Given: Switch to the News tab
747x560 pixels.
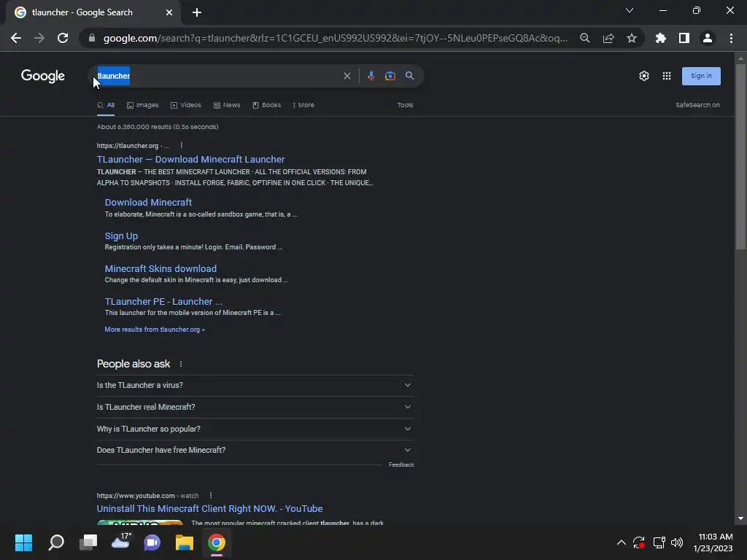Looking at the screenshot, I should [227, 105].
